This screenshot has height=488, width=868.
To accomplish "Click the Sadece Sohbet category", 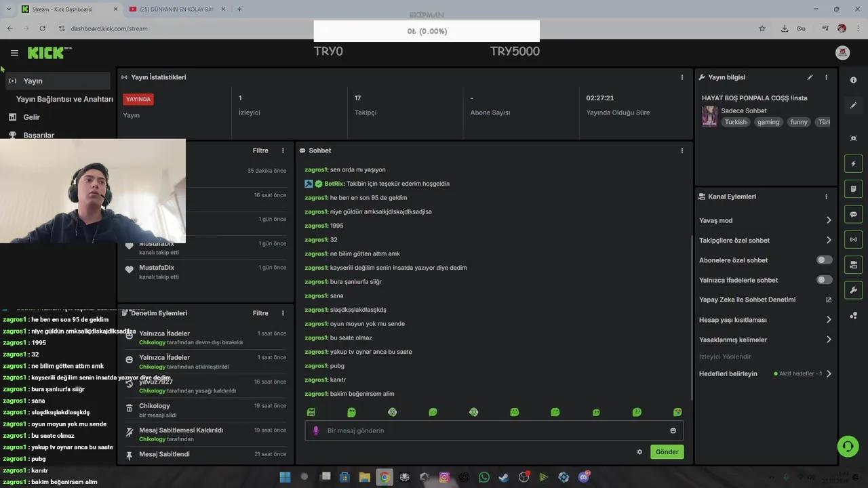I will coord(744,110).
